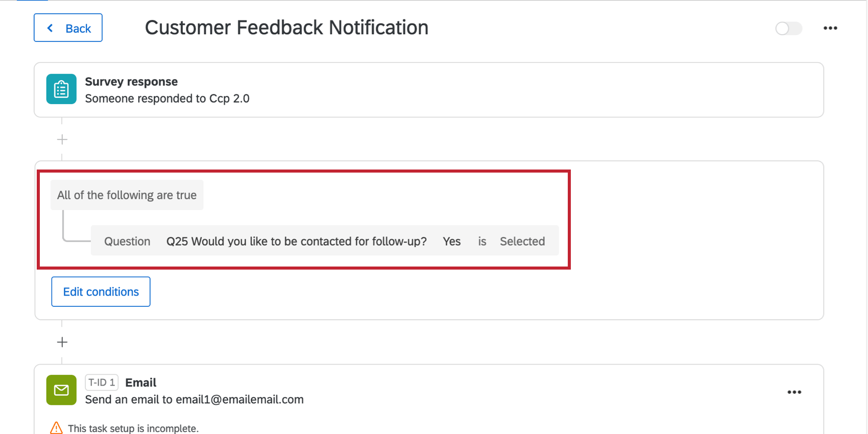Click 'All of the following are true'

pyautogui.click(x=127, y=195)
